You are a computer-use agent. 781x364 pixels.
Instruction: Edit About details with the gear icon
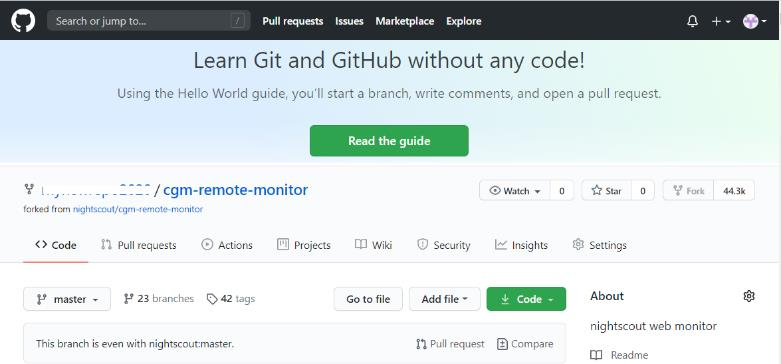[x=749, y=296]
